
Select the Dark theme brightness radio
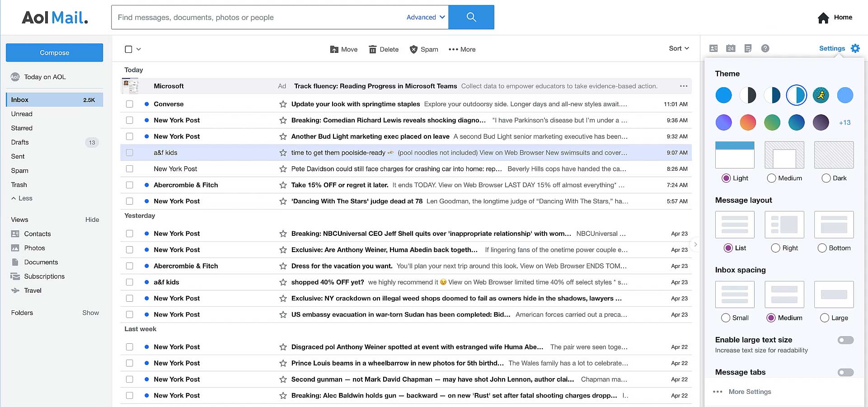pyautogui.click(x=826, y=178)
